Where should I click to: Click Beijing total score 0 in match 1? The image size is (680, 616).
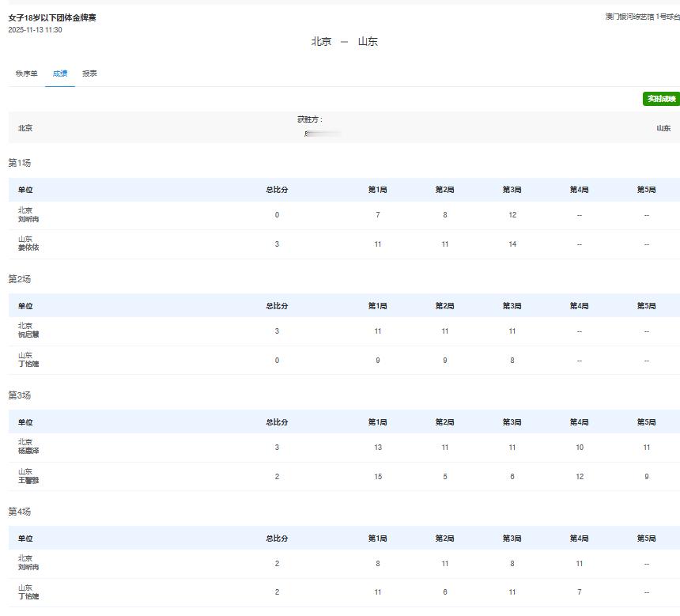(277, 215)
